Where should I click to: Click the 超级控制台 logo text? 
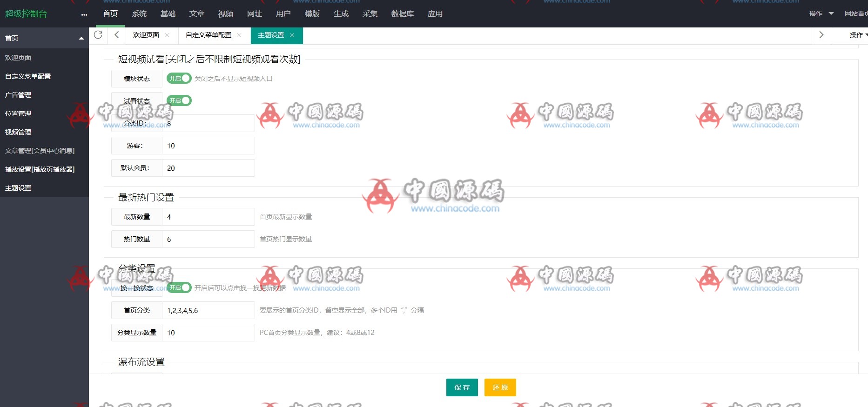point(26,14)
